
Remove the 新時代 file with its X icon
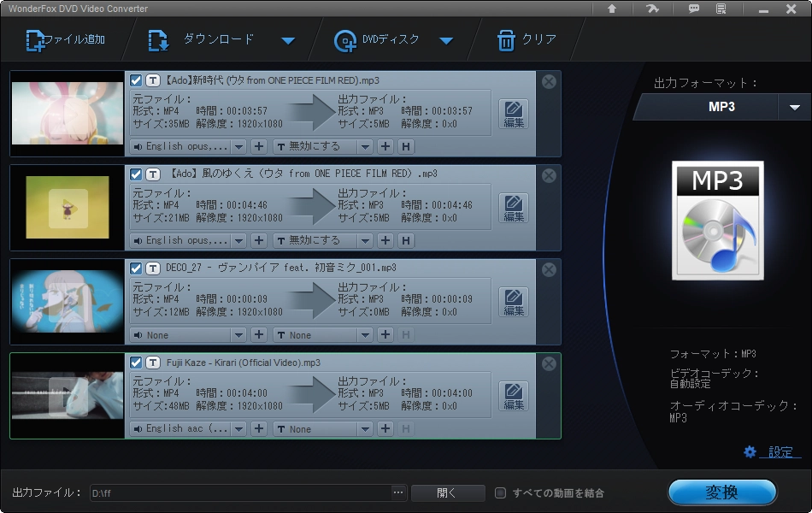click(549, 81)
